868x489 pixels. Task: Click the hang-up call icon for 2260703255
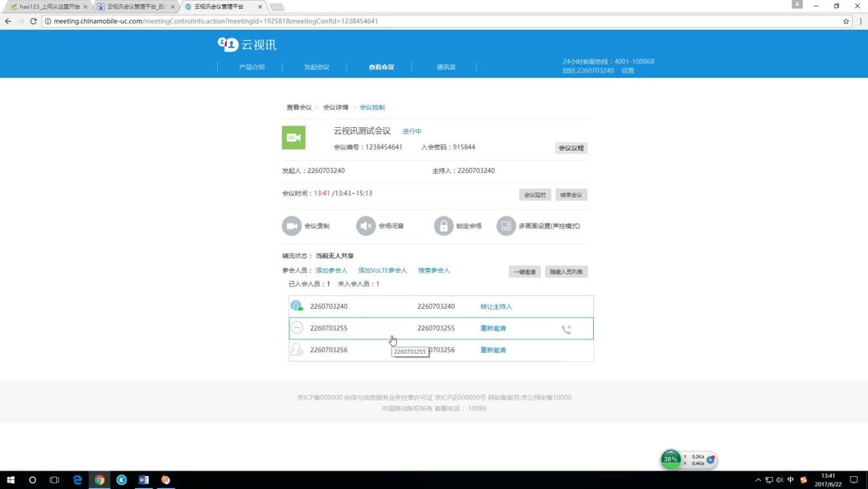[567, 328]
